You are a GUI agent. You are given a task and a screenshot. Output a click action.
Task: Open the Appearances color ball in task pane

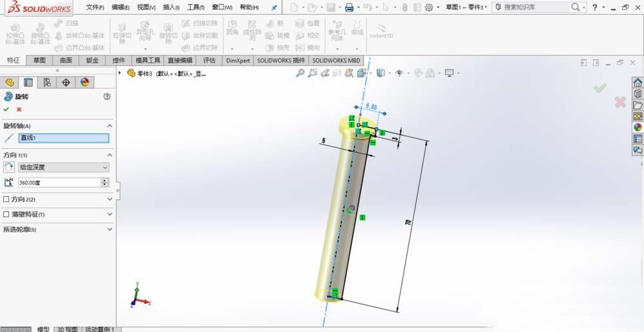pyautogui.click(x=638, y=127)
